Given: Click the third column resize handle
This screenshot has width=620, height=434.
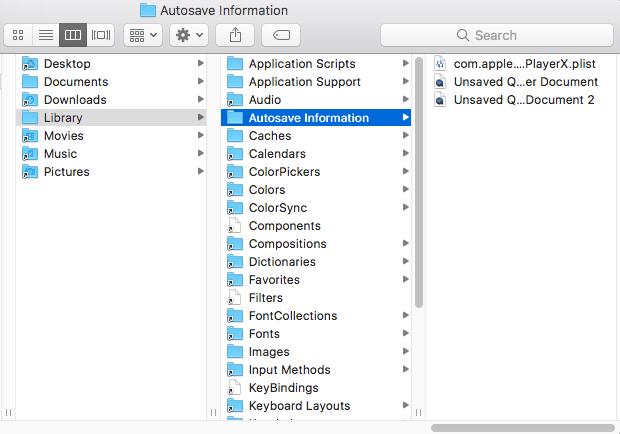Looking at the screenshot, I should click(418, 413).
